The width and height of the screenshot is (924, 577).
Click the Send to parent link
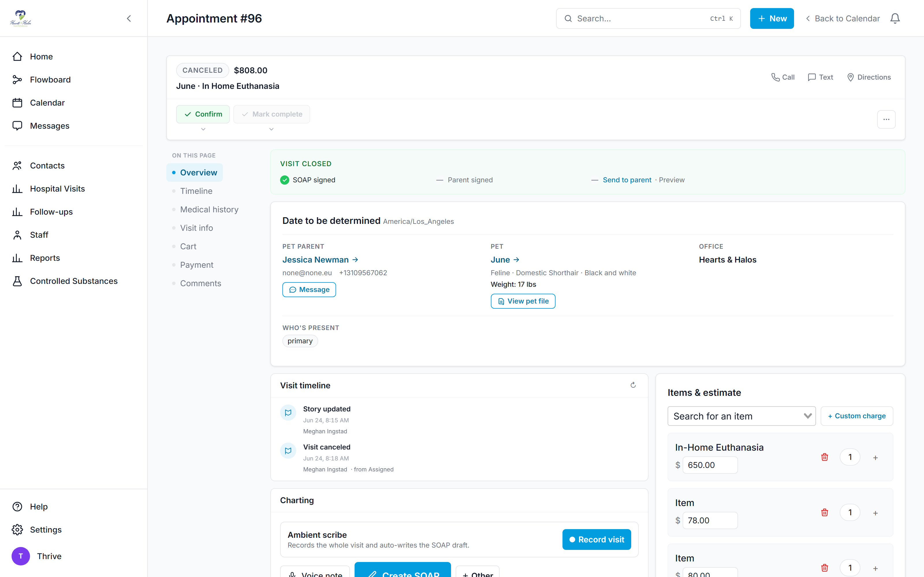tap(627, 180)
